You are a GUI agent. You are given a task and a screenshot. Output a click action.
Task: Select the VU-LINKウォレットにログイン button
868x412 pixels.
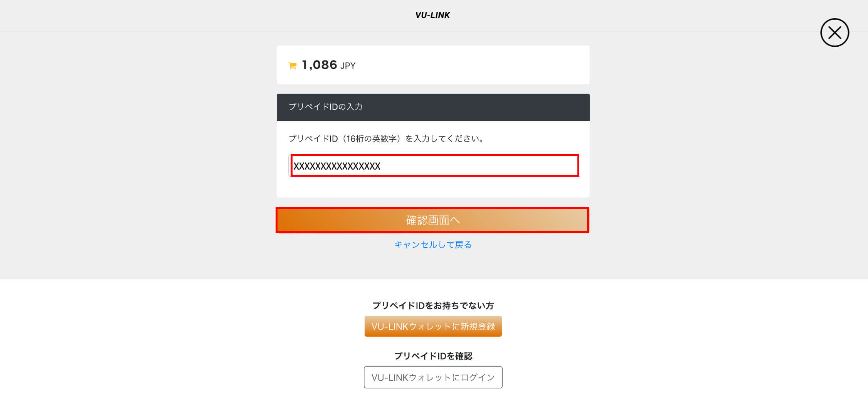click(x=433, y=377)
